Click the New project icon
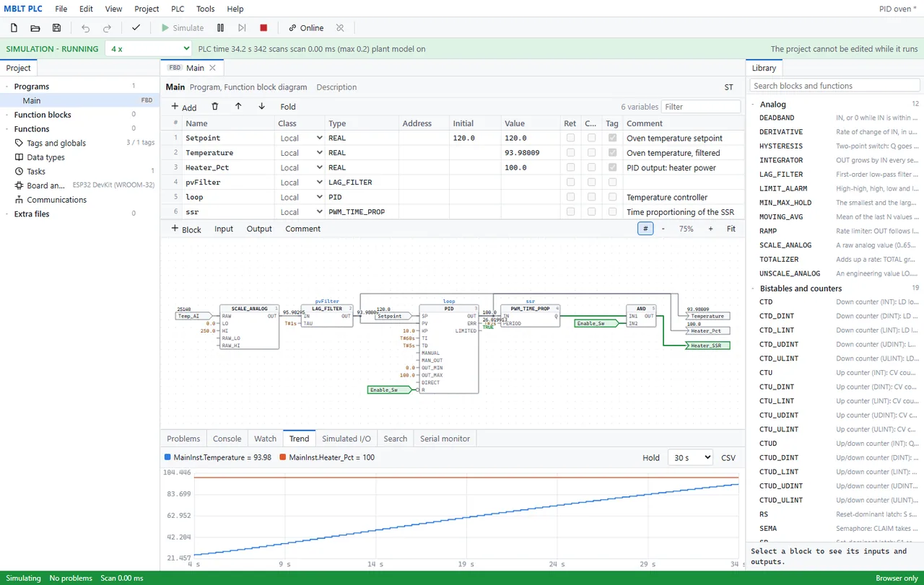The height and width of the screenshot is (585, 924). (14, 28)
